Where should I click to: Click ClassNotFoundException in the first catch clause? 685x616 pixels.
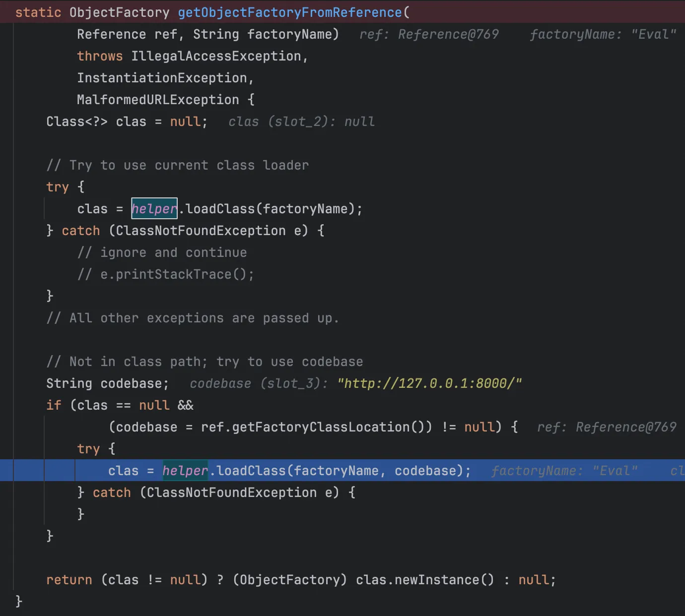coord(201,231)
